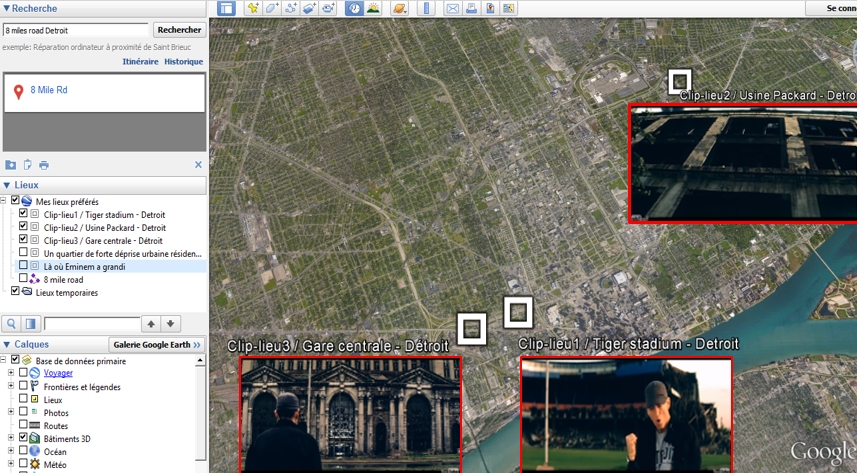Uncheck Clip-lieu1 / Tiger stadium checkbox
The image size is (857, 473).
tap(23, 213)
